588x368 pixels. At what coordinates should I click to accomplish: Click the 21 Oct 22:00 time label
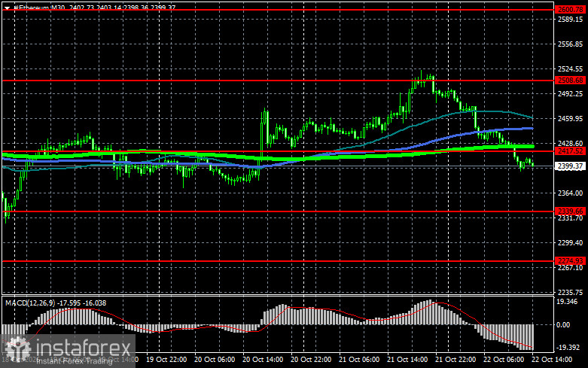tap(455, 360)
